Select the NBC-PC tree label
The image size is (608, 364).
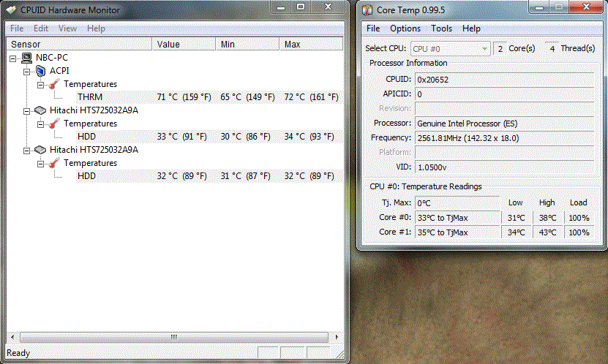(52, 58)
